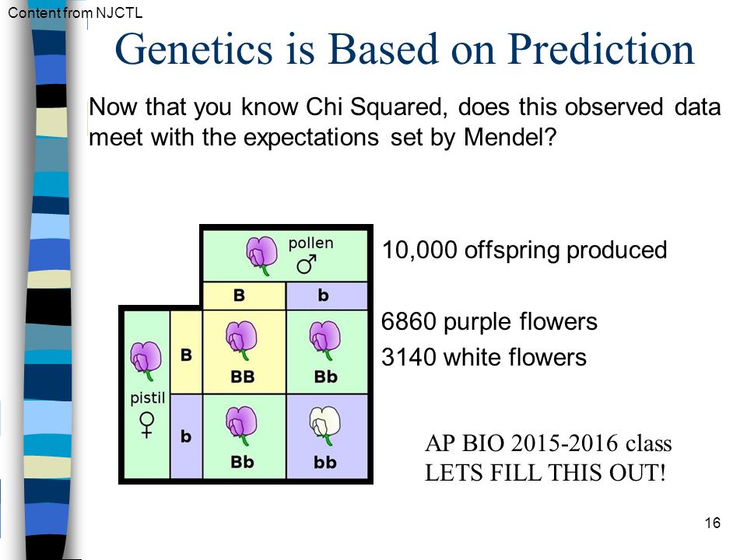The height and width of the screenshot is (560, 747).
Task: Click the lavender b pollen allele header
Action: coord(327,296)
